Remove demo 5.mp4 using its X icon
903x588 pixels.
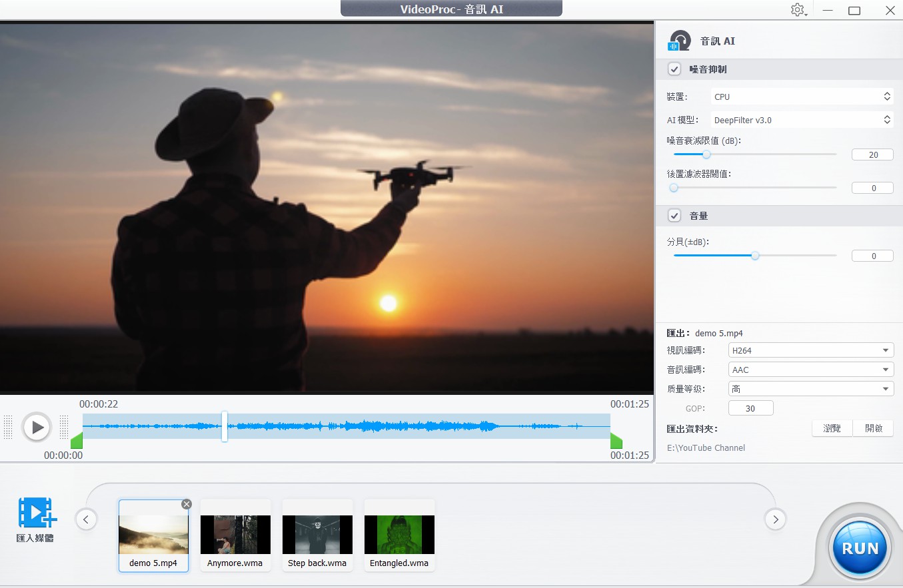click(187, 504)
